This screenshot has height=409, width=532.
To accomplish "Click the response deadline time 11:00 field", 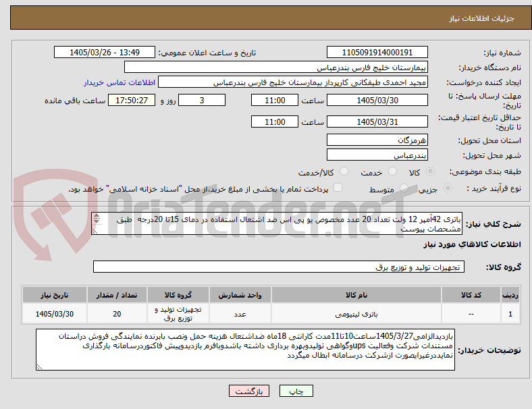I will [275, 101].
